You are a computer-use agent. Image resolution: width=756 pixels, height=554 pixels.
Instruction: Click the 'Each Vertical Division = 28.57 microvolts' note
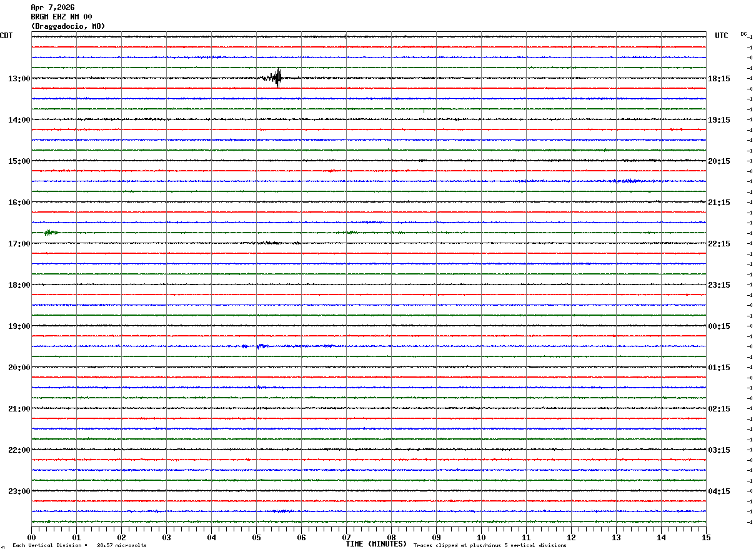79,545
